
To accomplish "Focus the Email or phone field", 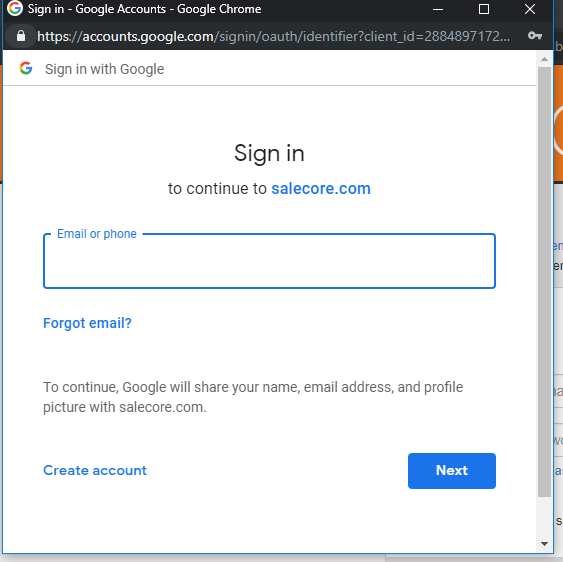I will pyautogui.click(x=269, y=261).
